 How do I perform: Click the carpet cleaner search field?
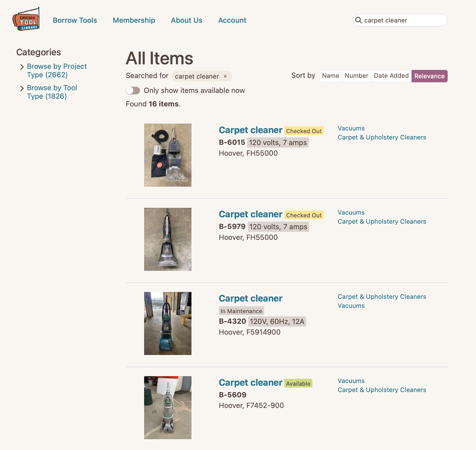402,20
